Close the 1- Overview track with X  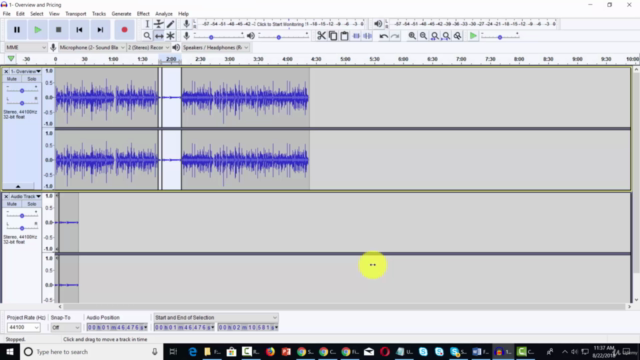[6, 71]
